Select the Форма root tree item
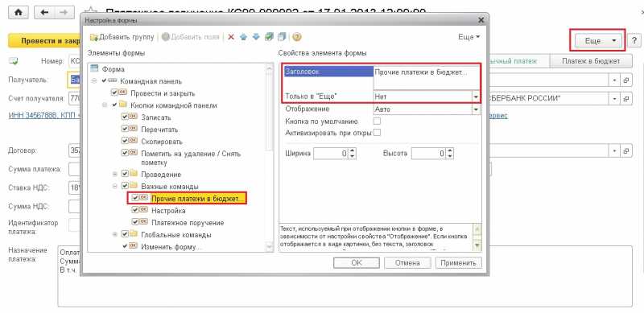 [113, 69]
